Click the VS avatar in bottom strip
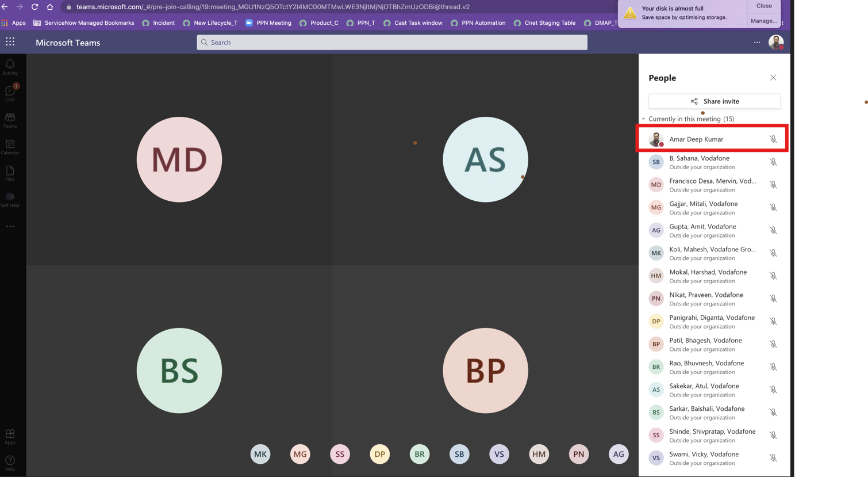Screen dimensions: 868x477 click(x=499, y=454)
